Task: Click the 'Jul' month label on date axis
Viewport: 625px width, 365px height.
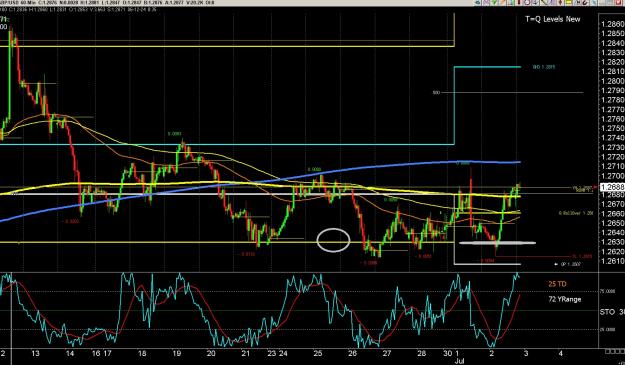Action: [x=460, y=361]
